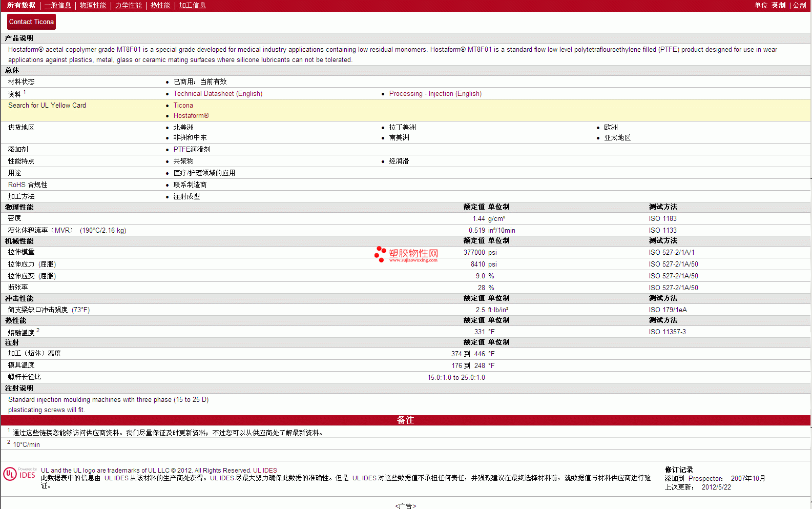The width and height of the screenshot is (812, 509).
Task: Open Technical Datasheet (English) link
Action: click(x=218, y=94)
